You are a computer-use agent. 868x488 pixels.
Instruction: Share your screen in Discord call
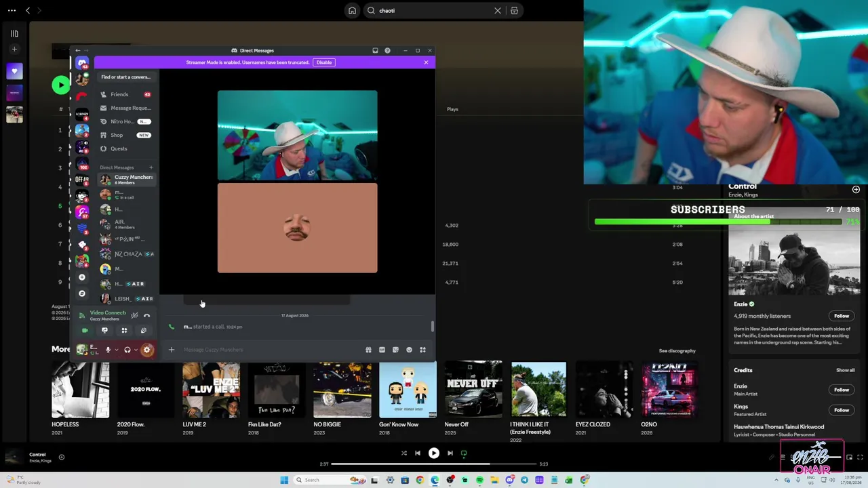pyautogui.click(x=104, y=331)
